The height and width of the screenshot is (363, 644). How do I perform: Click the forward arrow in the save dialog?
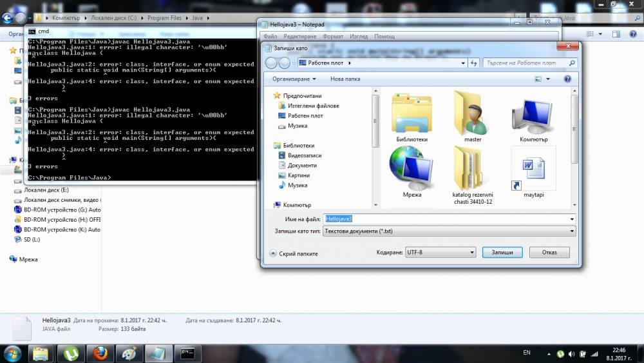(x=284, y=63)
